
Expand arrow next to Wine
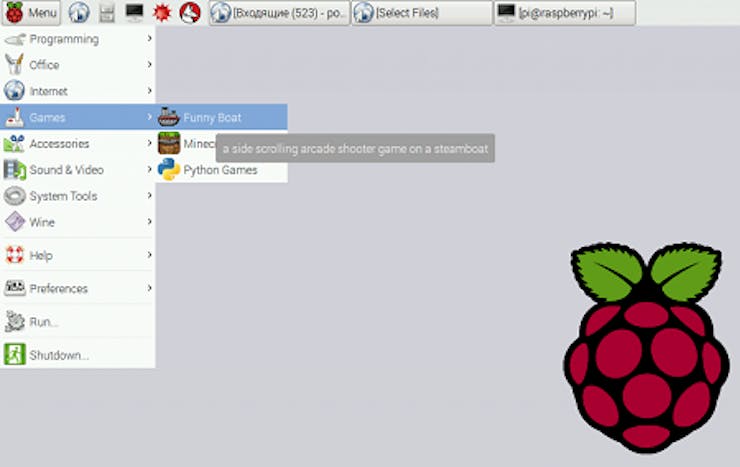coord(149,221)
